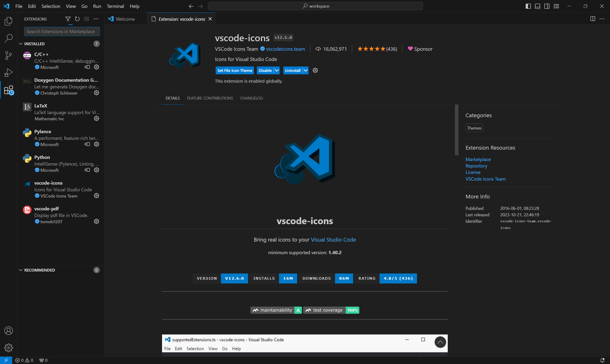Open the vscodeicons.team publisher link
This screenshot has height=364, width=610.
pyautogui.click(x=285, y=49)
